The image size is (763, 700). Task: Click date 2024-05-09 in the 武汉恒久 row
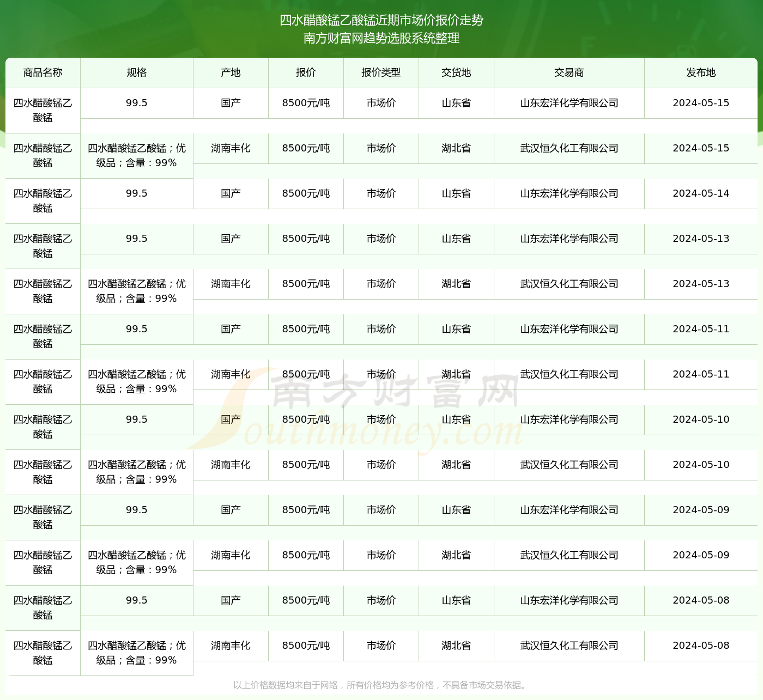click(701, 555)
